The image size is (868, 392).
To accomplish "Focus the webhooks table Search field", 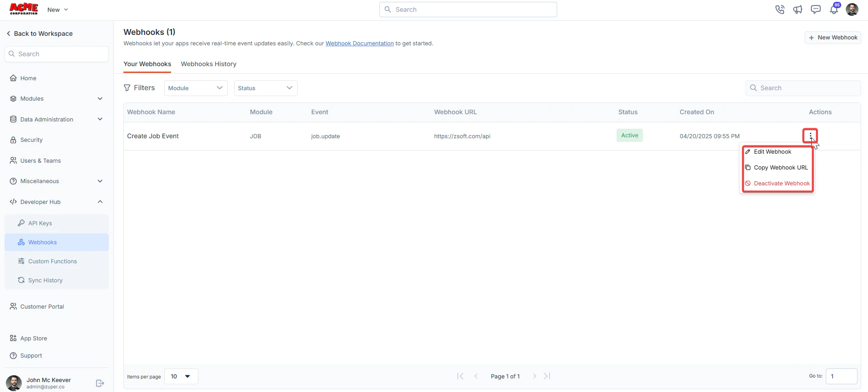I will [803, 88].
